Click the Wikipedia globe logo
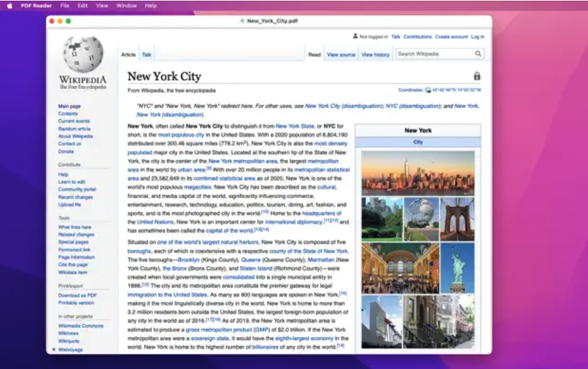Viewport: 588px width, 369px height. click(x=83, y=54)
